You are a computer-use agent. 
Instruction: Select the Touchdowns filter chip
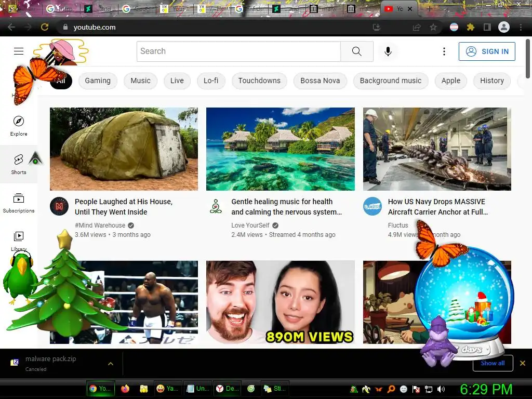click(x=259, y=81)
